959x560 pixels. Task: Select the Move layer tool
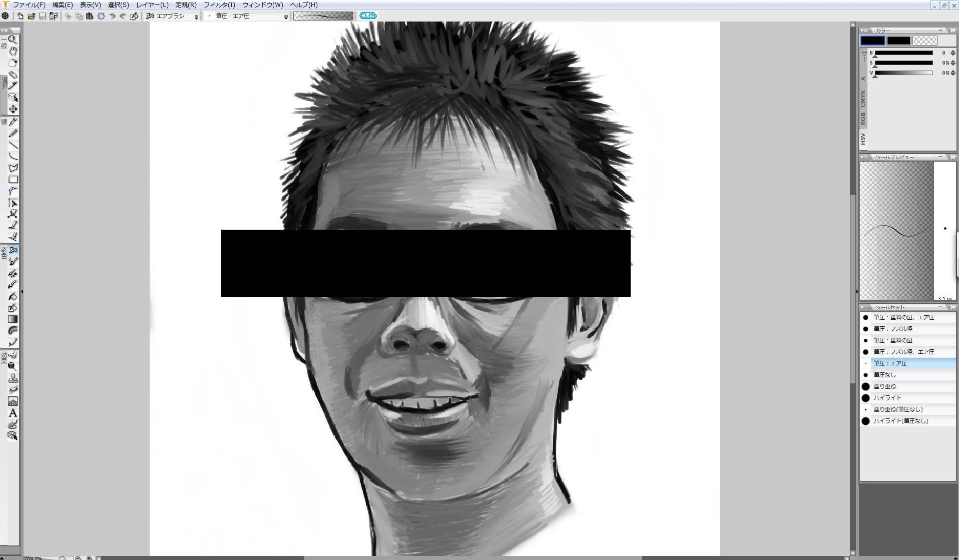pos(13,109)
